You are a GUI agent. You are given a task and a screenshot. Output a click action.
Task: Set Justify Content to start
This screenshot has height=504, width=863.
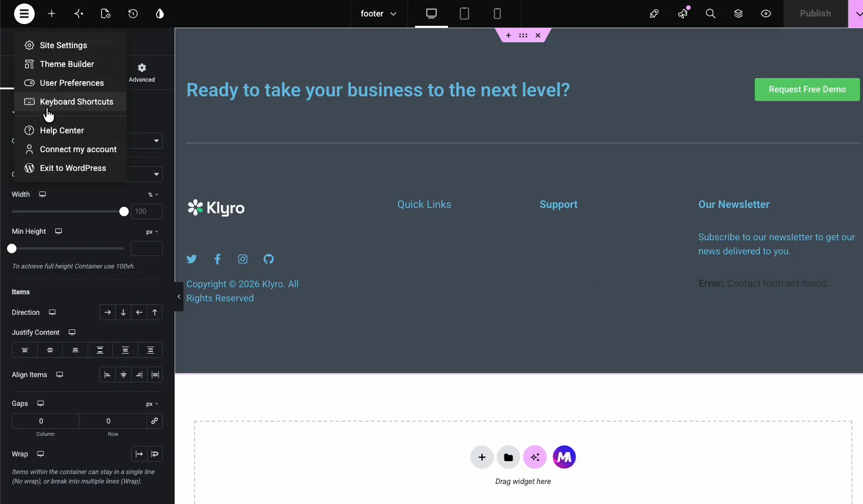[25, 350]
